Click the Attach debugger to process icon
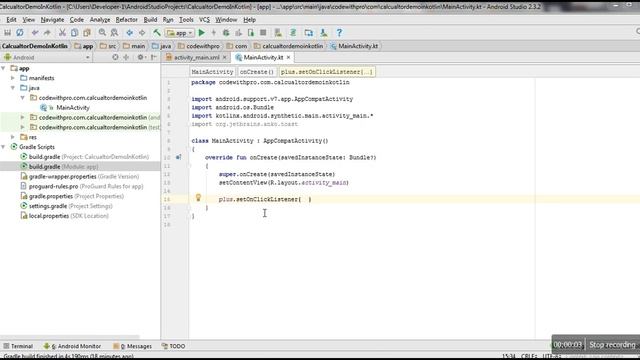Screen dimensions: 640x360 point(251,33)
